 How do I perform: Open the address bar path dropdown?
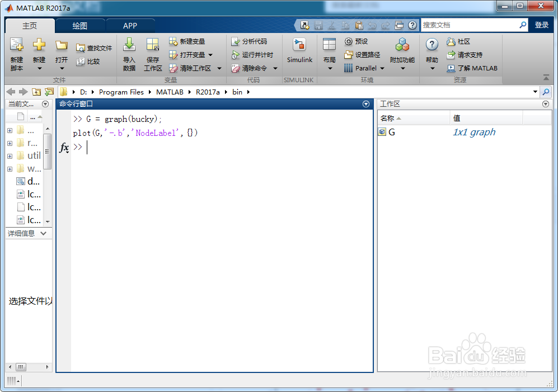535,92
